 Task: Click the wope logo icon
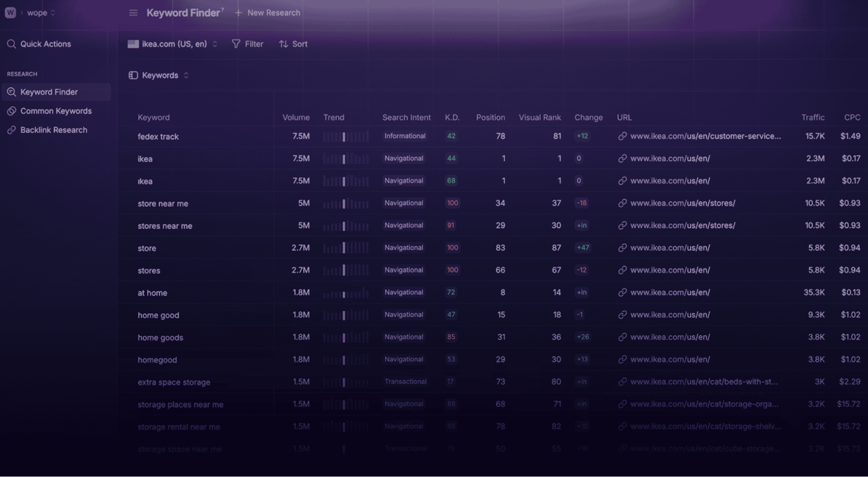click(x=10, y=13)
